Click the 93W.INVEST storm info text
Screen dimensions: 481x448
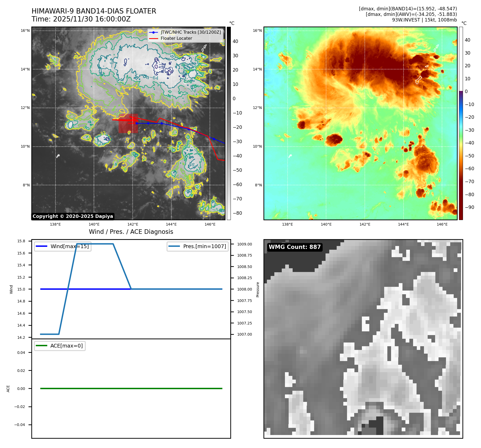[x=424, y=20]
